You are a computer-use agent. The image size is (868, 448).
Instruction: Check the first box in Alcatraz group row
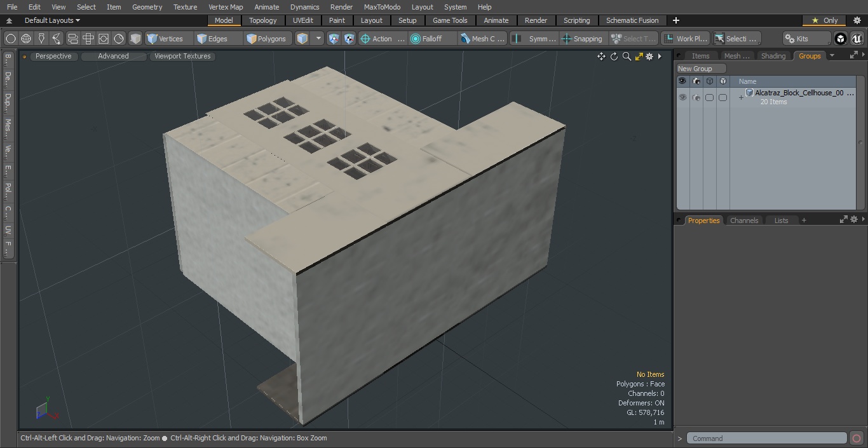pos(709,97)
